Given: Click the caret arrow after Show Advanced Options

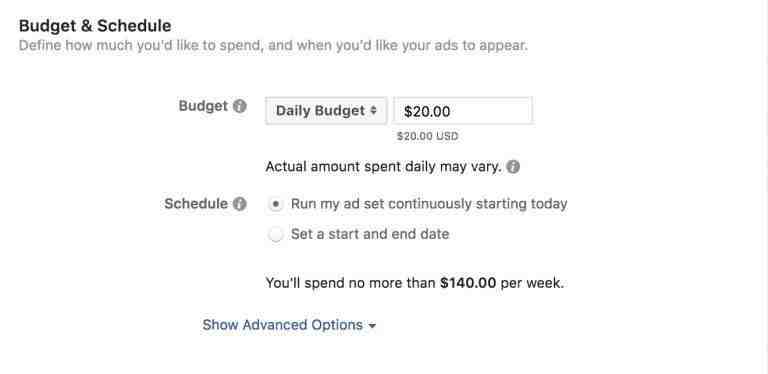Looking at the screenshot, I should coord(372,326).
